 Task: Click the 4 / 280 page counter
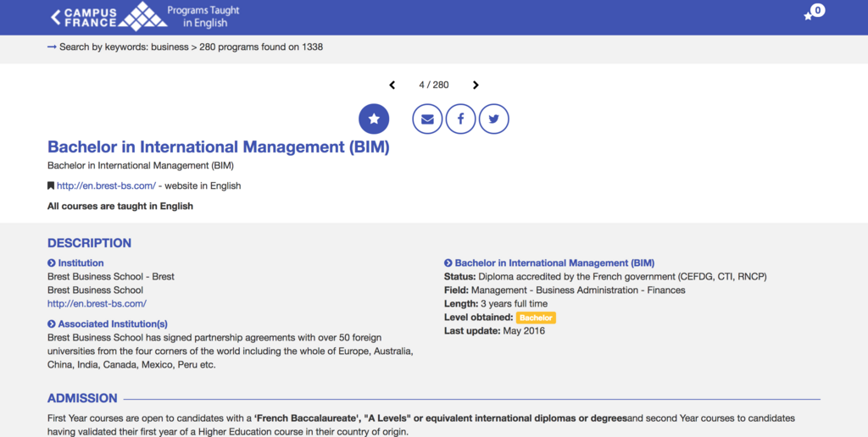(434, 85)
